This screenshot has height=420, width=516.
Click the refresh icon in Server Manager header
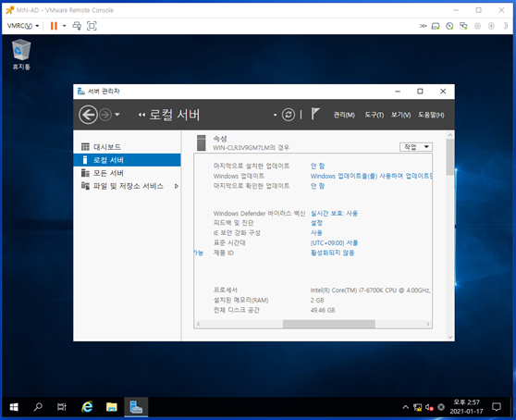[289, 115]
